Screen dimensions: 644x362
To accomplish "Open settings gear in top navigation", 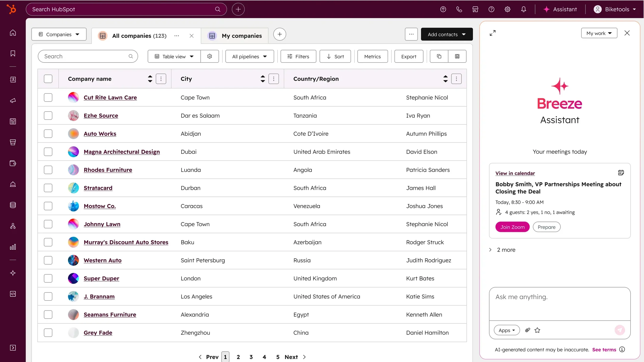I will coord(507,9).
